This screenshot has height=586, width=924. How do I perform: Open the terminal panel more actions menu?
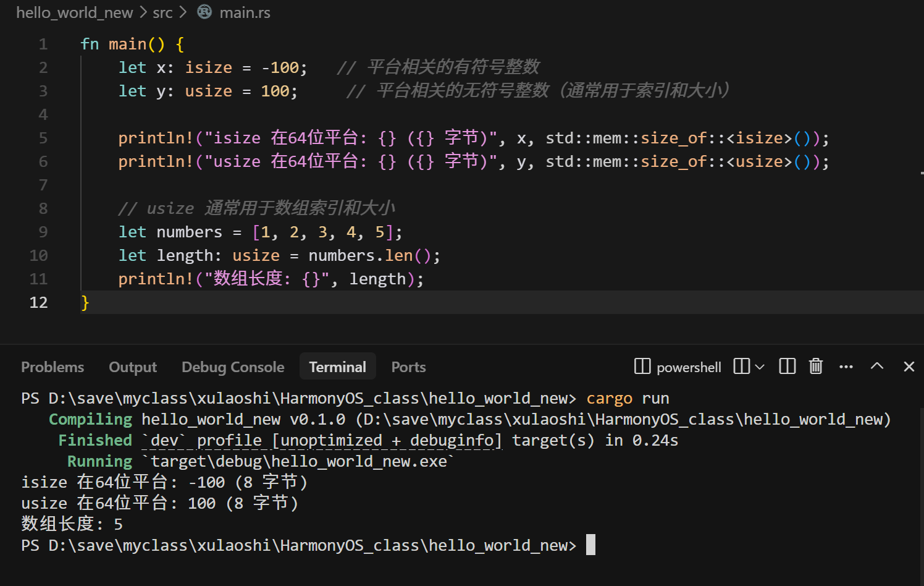coord(846,367)
